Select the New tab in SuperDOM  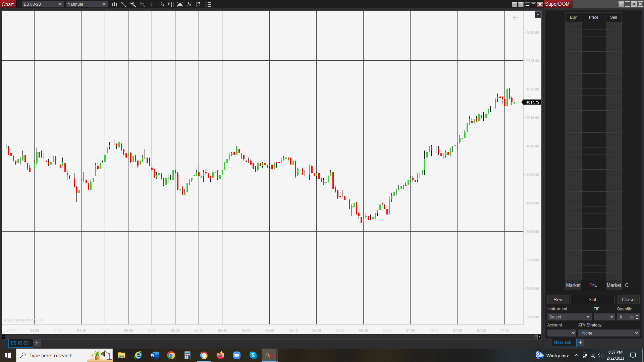click(x=562, y=342)
